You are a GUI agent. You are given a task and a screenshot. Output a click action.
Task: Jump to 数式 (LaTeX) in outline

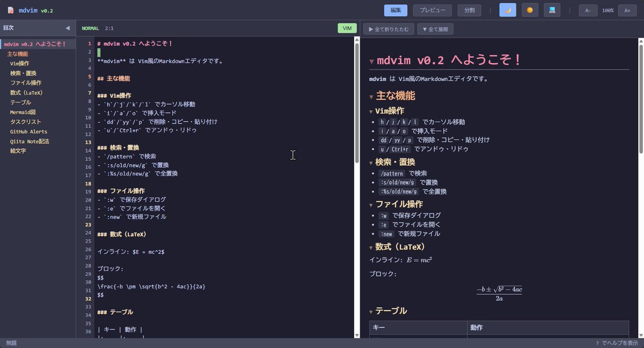26,92
